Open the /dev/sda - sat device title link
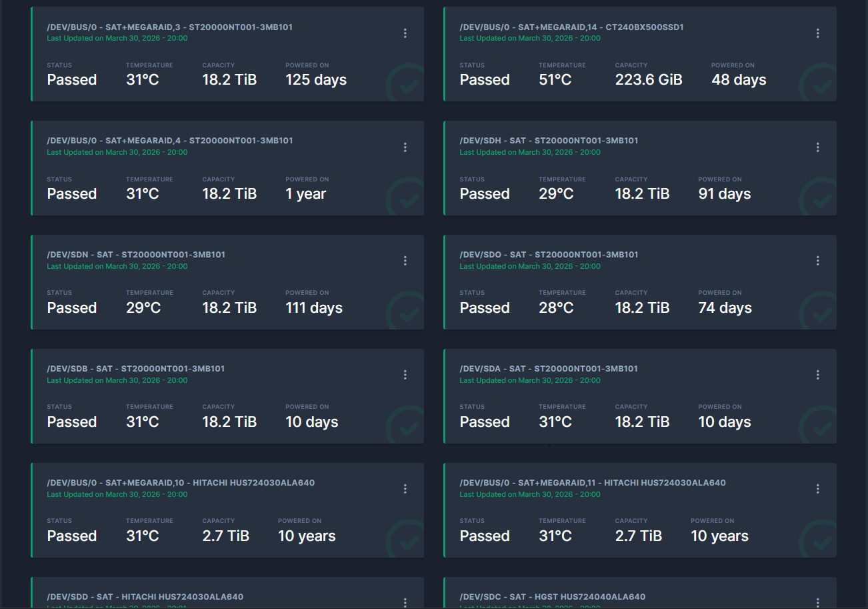The height and width of the screenshot is (609, 868). (x=549, y=369)
